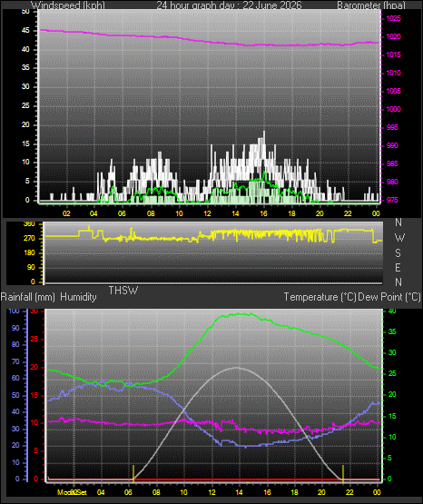The height and width of the screenshot is (504, 423).
Task: Click the 1025 barometer scale value
Action: point(393,19)
